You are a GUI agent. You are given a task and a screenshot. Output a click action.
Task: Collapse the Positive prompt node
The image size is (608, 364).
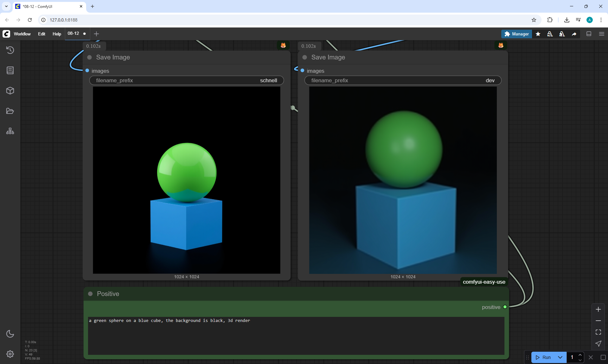(90, 294)
